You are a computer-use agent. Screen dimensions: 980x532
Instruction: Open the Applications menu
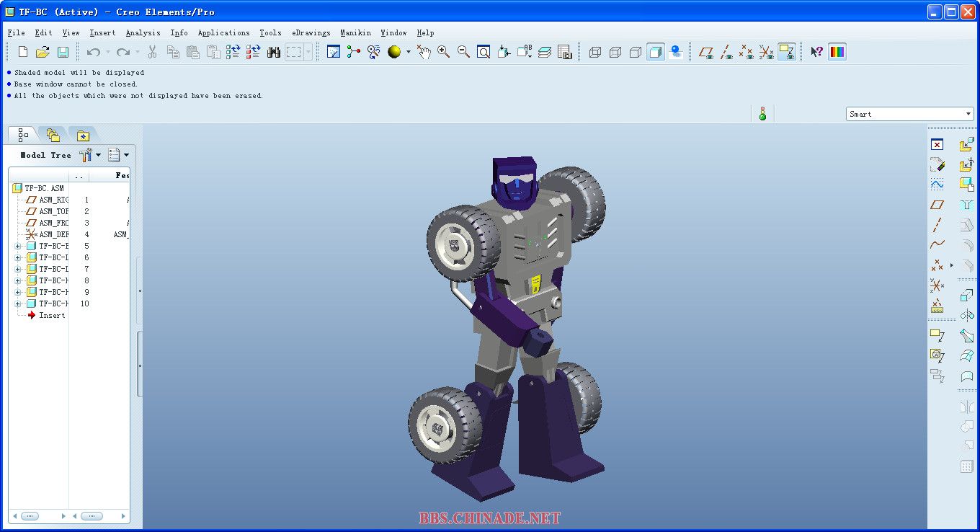click(224, 32)
